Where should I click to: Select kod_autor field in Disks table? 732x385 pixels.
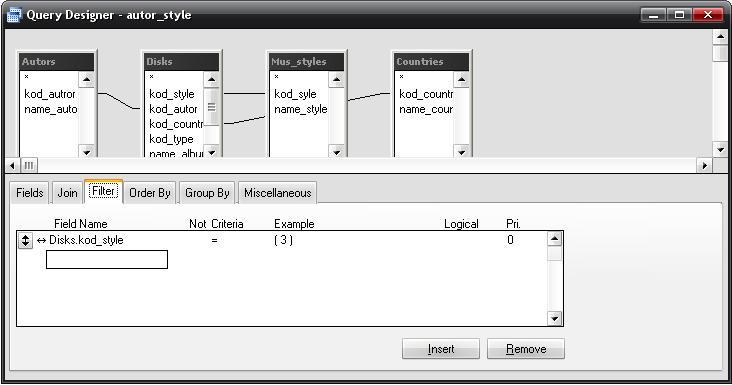click(173, 109)
